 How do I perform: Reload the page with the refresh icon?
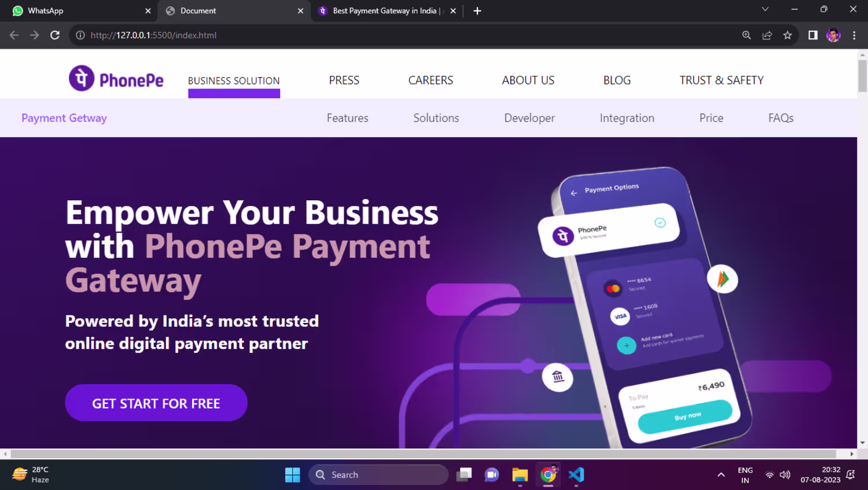coord(55,35)
